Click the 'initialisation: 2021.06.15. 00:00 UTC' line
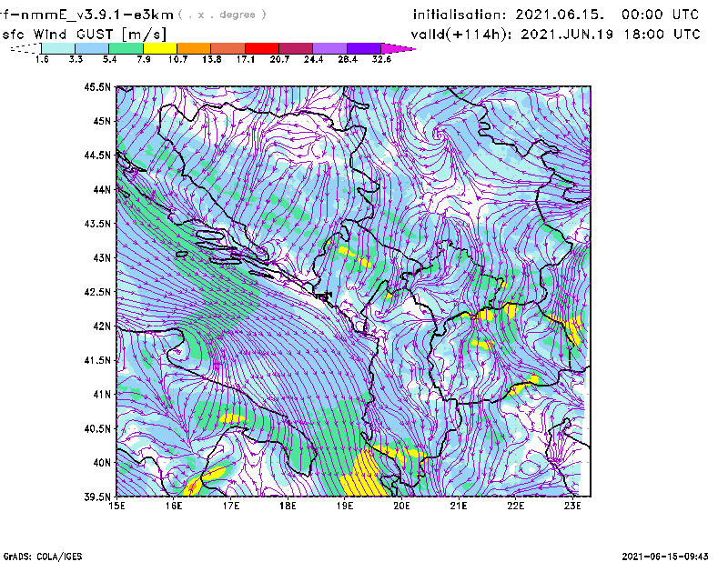 tap(556, 15)
